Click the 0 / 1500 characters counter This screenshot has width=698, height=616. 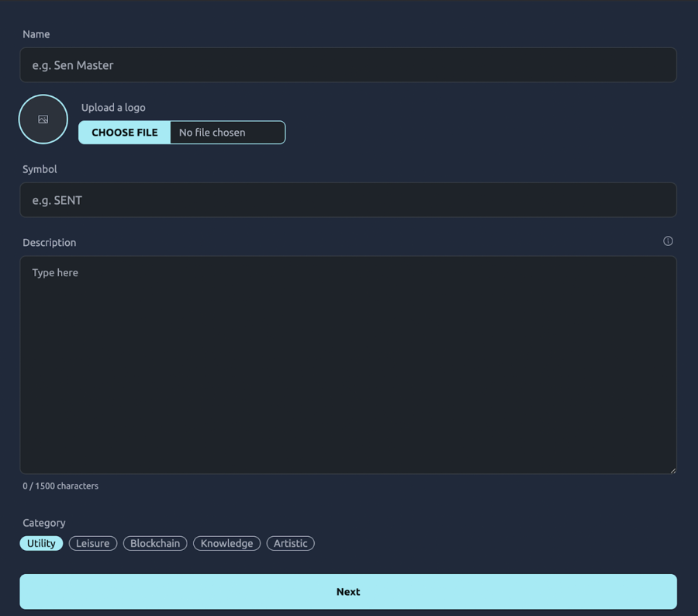tap(60, 486)
